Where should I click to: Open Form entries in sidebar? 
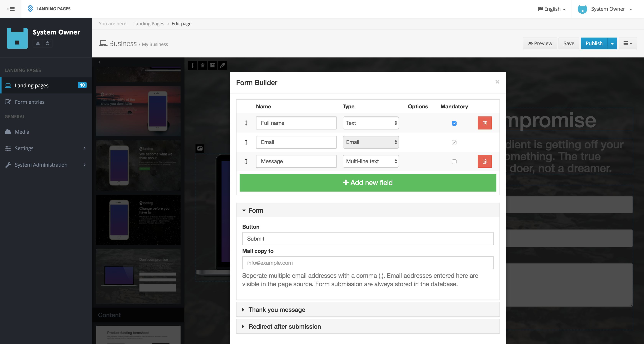(x=30, y=102)
